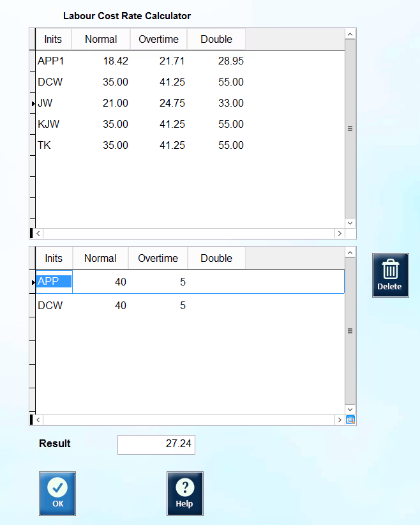Click left arrow of lower grid horizontal scrollbar
The height and width of the screenshot is (525, 420).
coord(38,420)
